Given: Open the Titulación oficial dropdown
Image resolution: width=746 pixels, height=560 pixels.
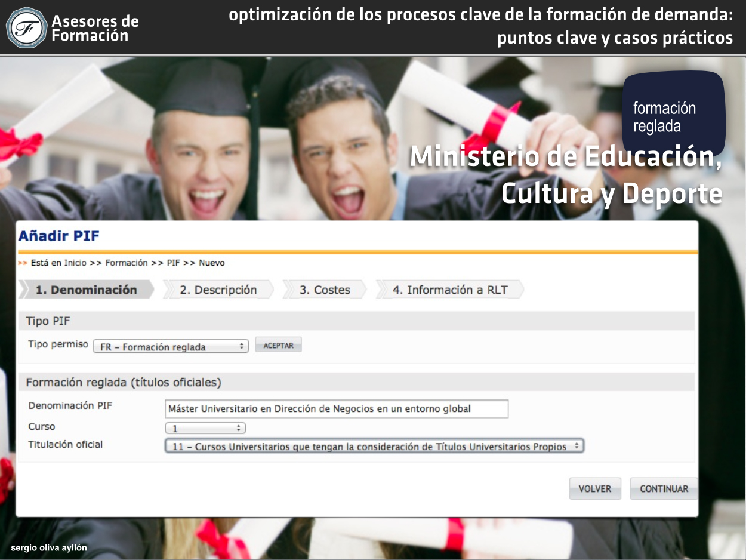Looking at the screenshot, I should pyautogui.click(x=374, y=446).
